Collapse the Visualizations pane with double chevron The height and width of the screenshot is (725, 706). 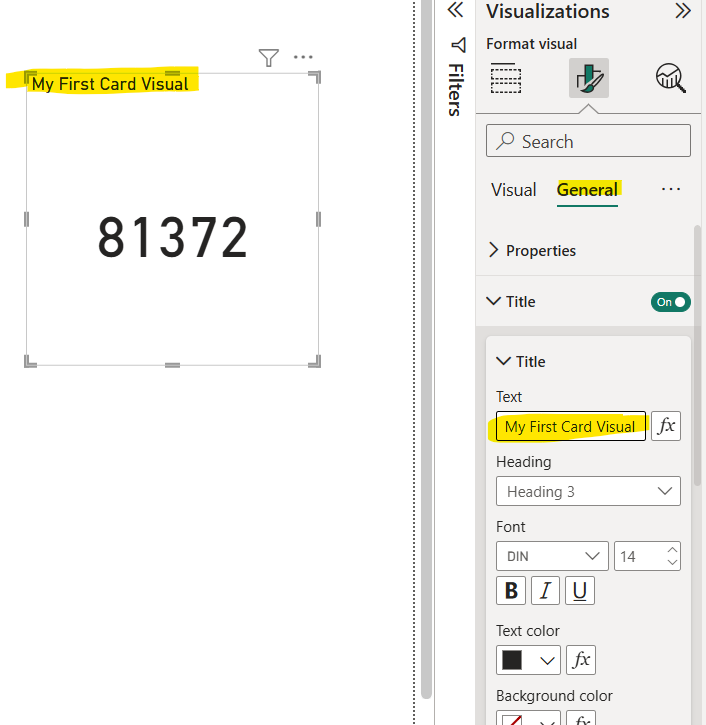click(x=683, y=12)
